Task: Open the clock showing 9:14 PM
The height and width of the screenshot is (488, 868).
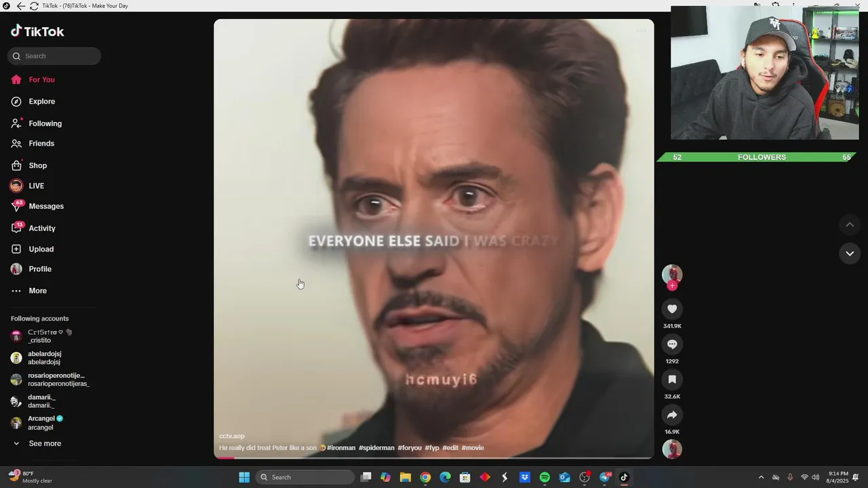Action: [x=838, y=477]
